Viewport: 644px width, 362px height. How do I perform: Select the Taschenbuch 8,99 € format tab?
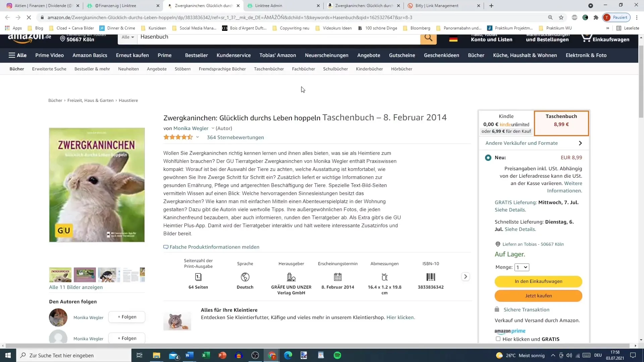pyautogui.click(x=561, y=123)
